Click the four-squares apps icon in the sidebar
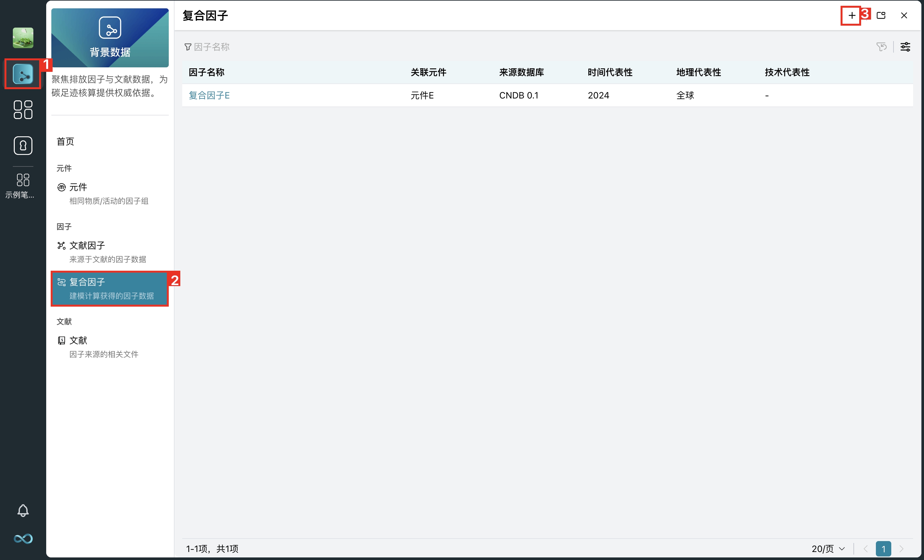924x560 pixels. 23,110
